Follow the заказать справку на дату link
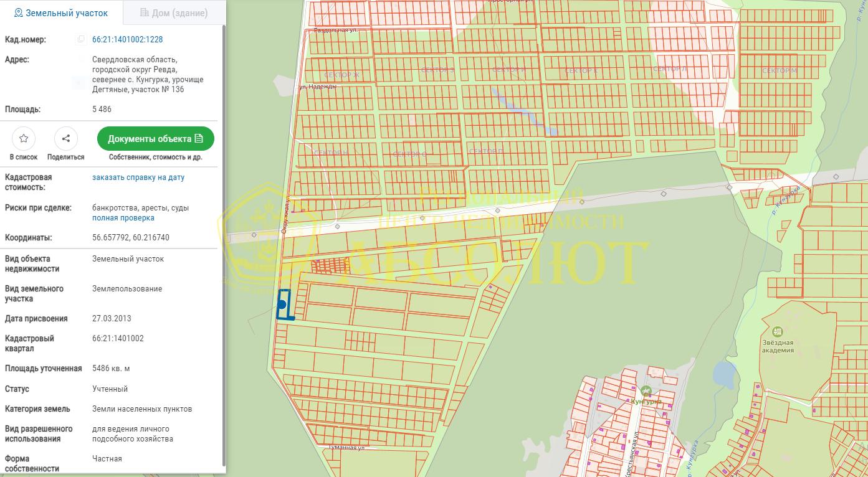868x477 pixels. pos(138,177)
